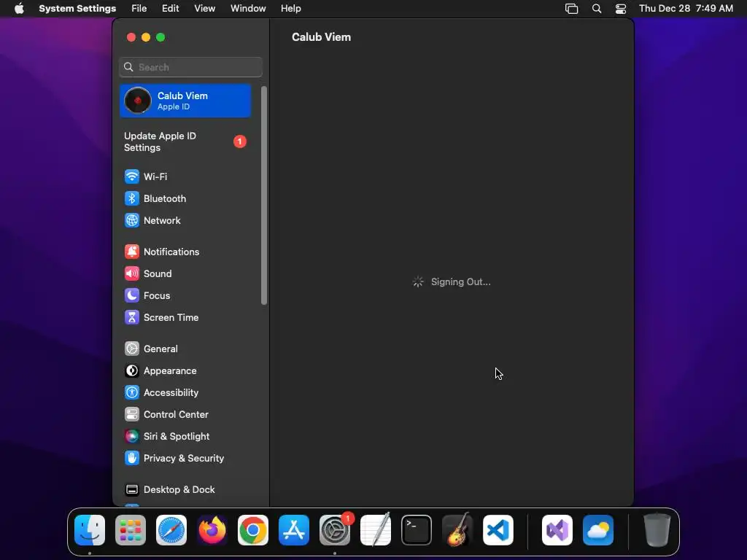This screenshot has height=560, width=747.
Task: Open the Help menu
Action: point(290,9)
